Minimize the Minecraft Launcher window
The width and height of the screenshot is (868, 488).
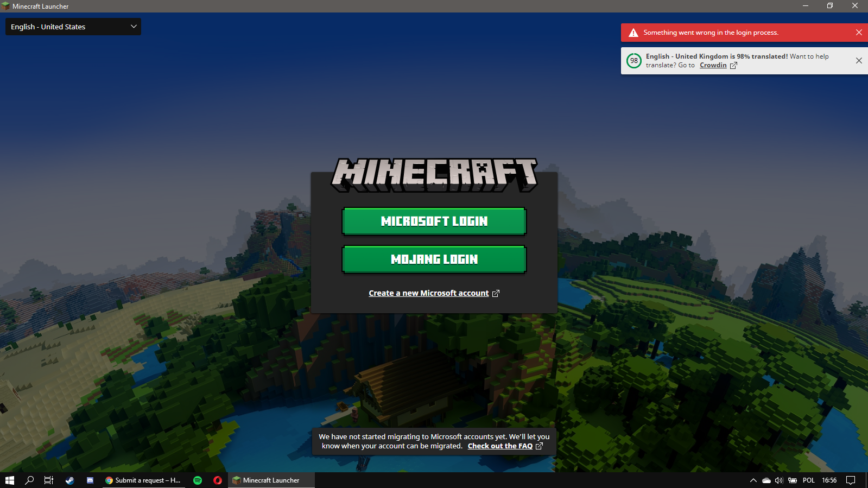[x=806, y=6]
